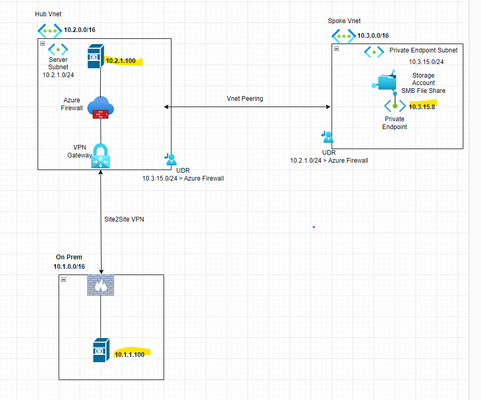The image size is (481, 400).
Task: Click the Spoke Vnet icon beside 10.3.0.0/16
Action: [x=343, y=36]
